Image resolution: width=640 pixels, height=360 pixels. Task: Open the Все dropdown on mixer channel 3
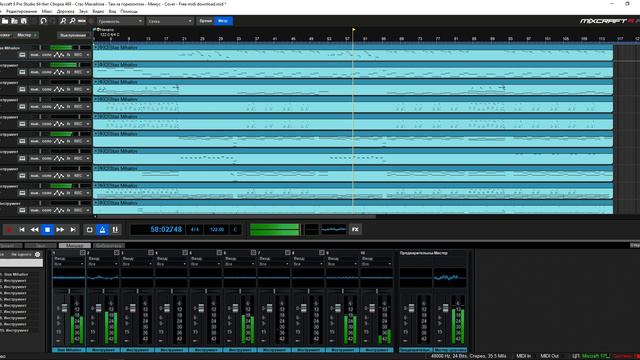137,264
